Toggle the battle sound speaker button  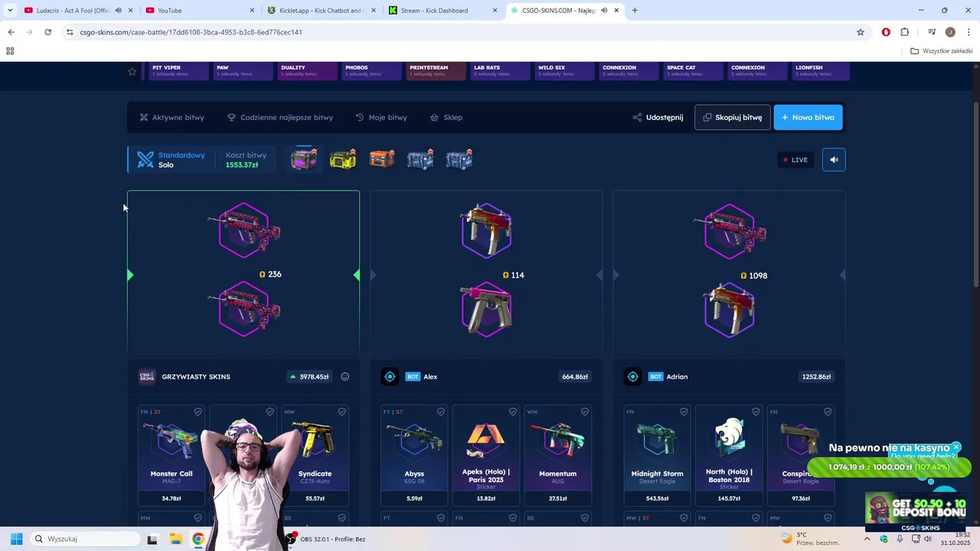(x=834, y=160)
